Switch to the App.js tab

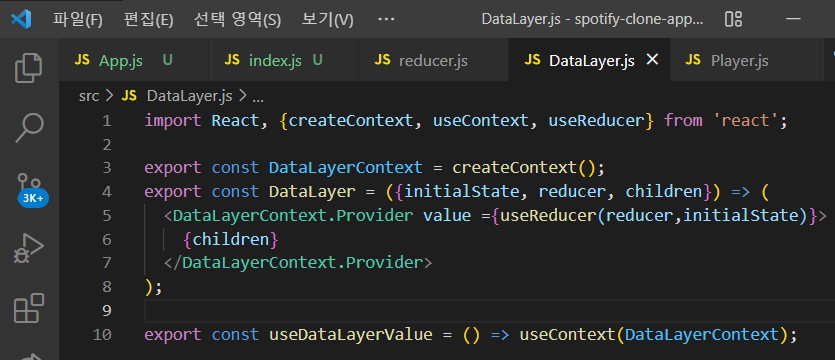tap(133, 60)
